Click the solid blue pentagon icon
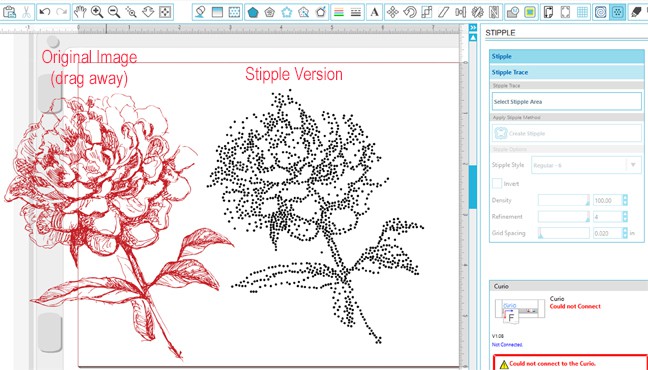648x370 pixels. [253, 12]
